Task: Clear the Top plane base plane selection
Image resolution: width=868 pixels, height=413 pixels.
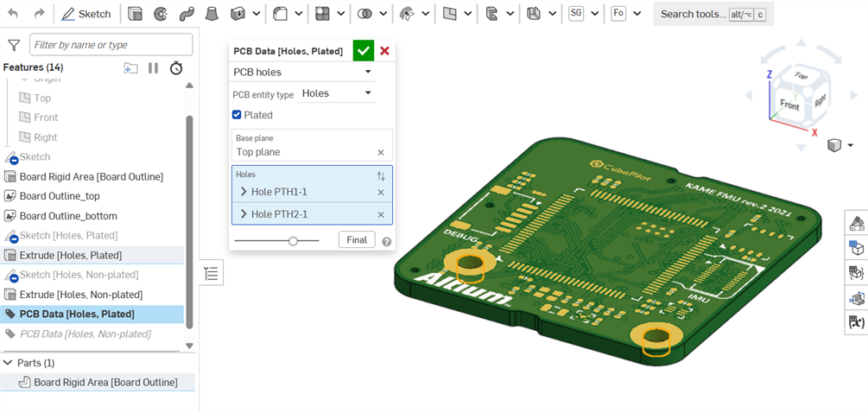Action: pos(381,152)
